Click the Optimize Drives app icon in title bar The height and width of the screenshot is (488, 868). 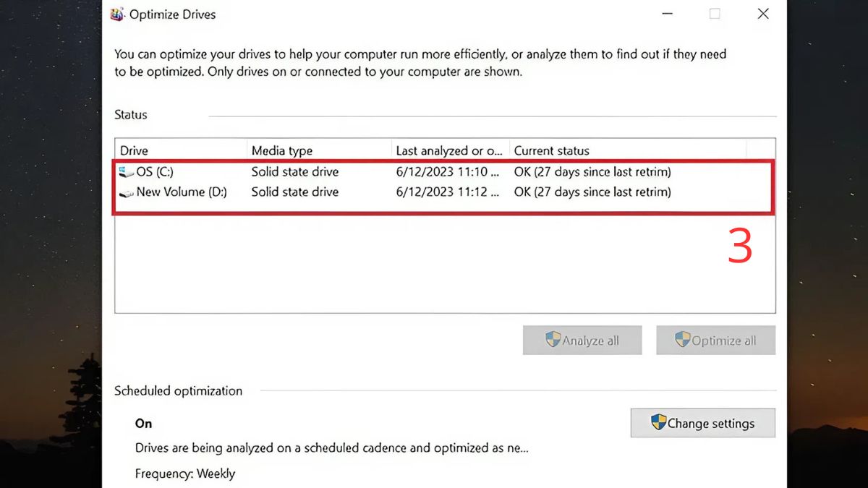117,14
